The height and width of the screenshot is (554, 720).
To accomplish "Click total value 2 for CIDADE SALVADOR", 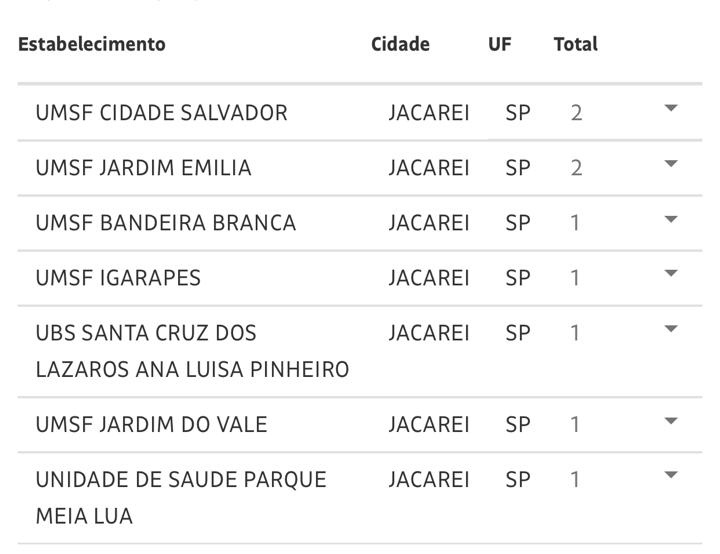I will pyautogui.click(x=576, y=113).
